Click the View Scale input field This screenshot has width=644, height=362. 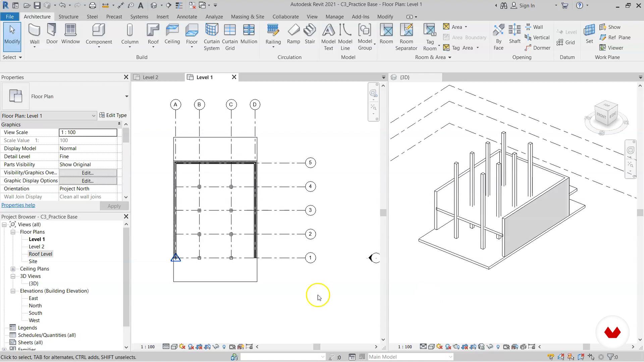point(88,132)
